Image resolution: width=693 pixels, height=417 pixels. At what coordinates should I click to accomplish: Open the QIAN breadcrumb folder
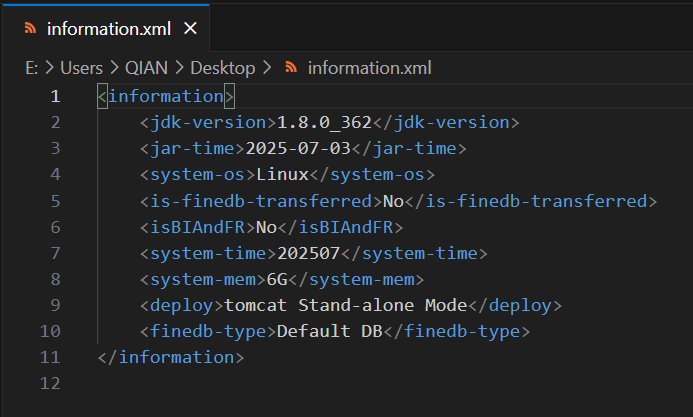coord(144,68)
